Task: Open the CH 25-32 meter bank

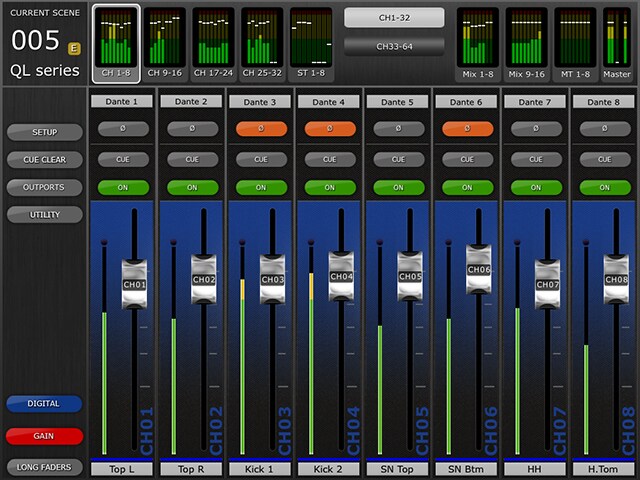Action: tap(262, 42)
